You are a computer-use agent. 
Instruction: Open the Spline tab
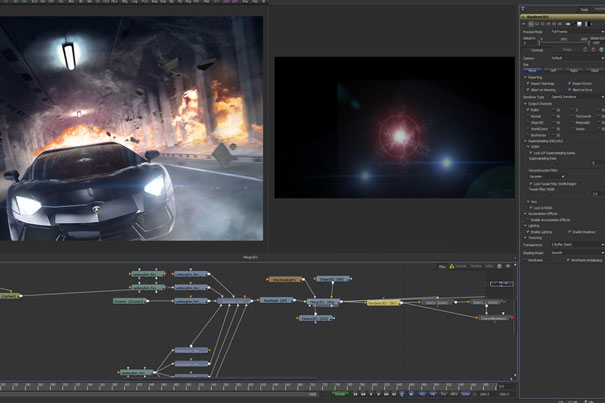(x=489, y=266)
